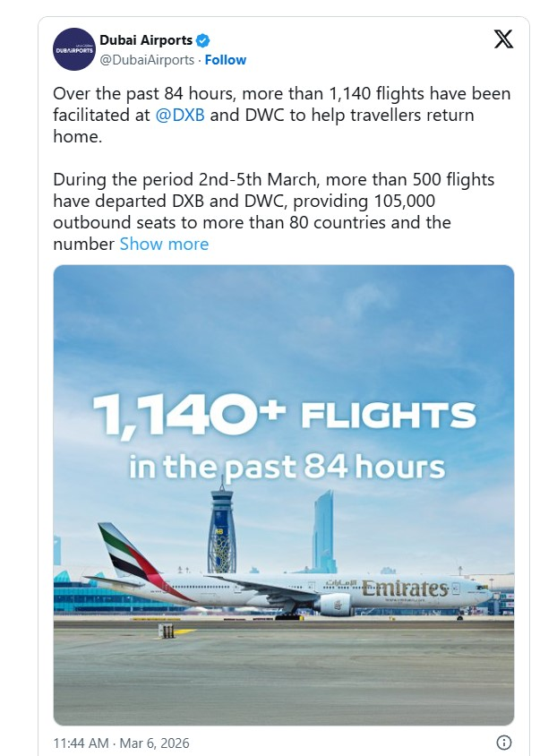
Task: Click the tarmac area below the aircraft
Action: pos(284,672)
